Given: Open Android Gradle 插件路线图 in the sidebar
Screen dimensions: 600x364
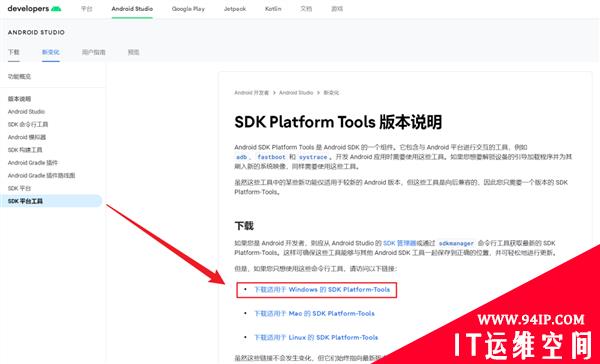Looking at the screenshot, I should [x=41, y=175].
